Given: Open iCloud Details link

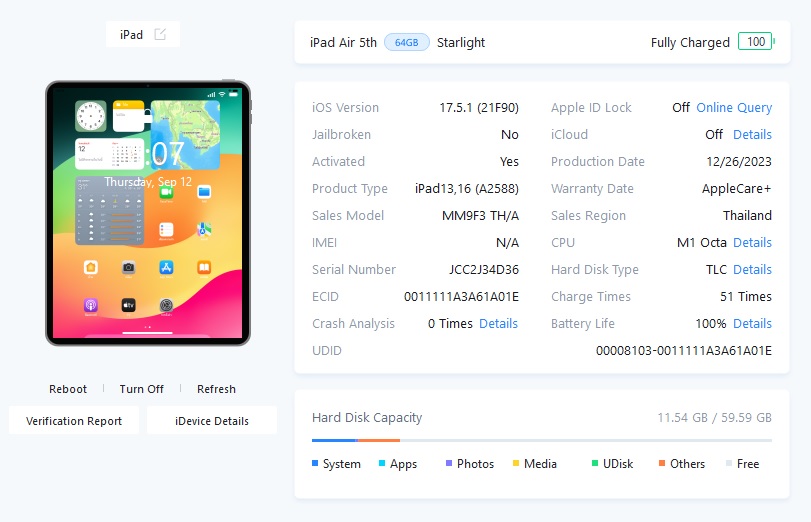Looking at the screenshot, I should pyautogui.click(x=752, y=135).
